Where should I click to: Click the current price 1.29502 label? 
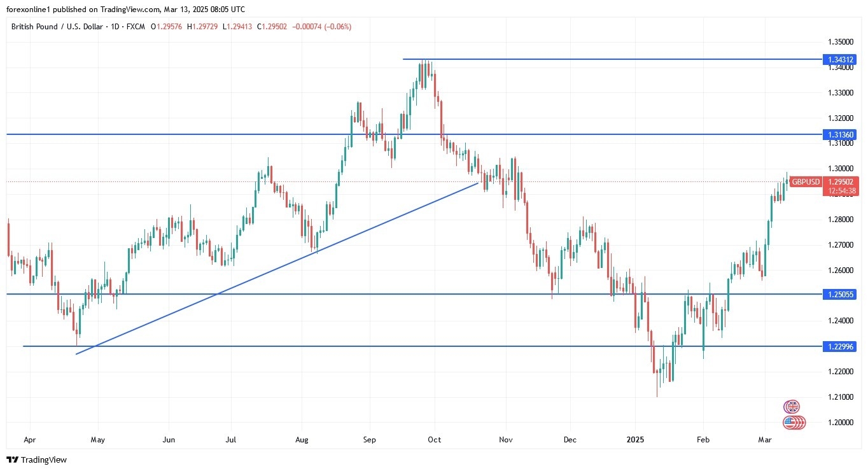tap(841, 182)
